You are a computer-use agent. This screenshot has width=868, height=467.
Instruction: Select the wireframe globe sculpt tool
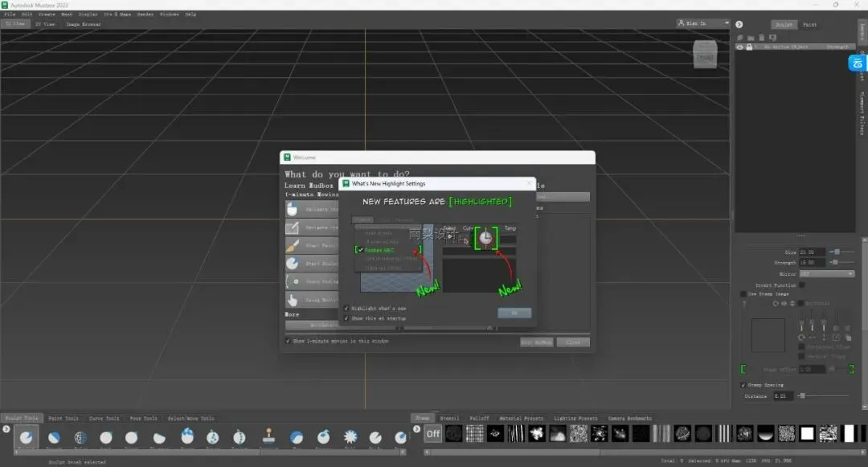coord(81,437)
